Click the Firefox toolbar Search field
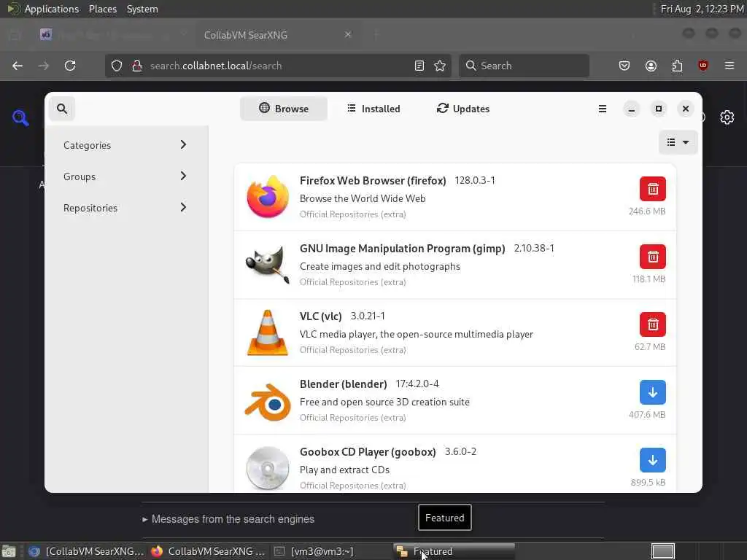Viewport: 747px width, 560px height. click(524, 66)
